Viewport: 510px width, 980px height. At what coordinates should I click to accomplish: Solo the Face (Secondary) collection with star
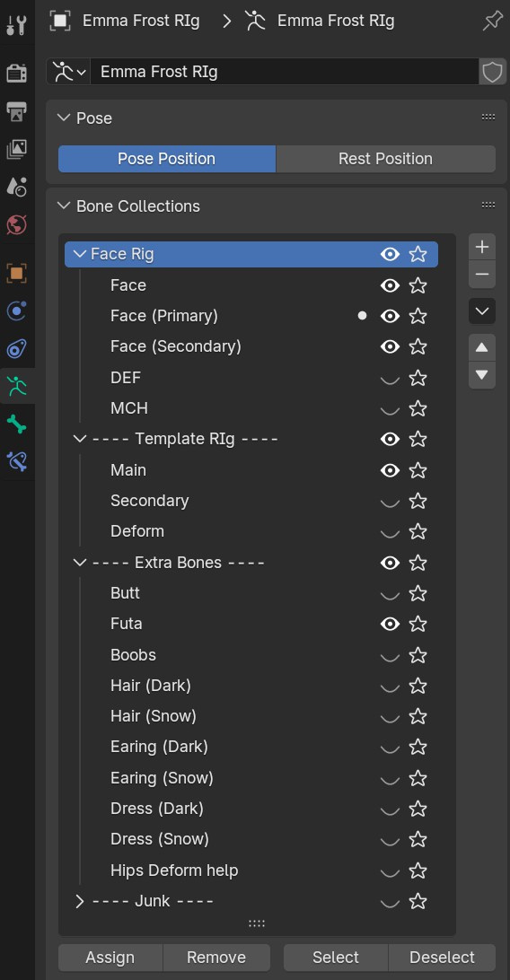(418, 347)
